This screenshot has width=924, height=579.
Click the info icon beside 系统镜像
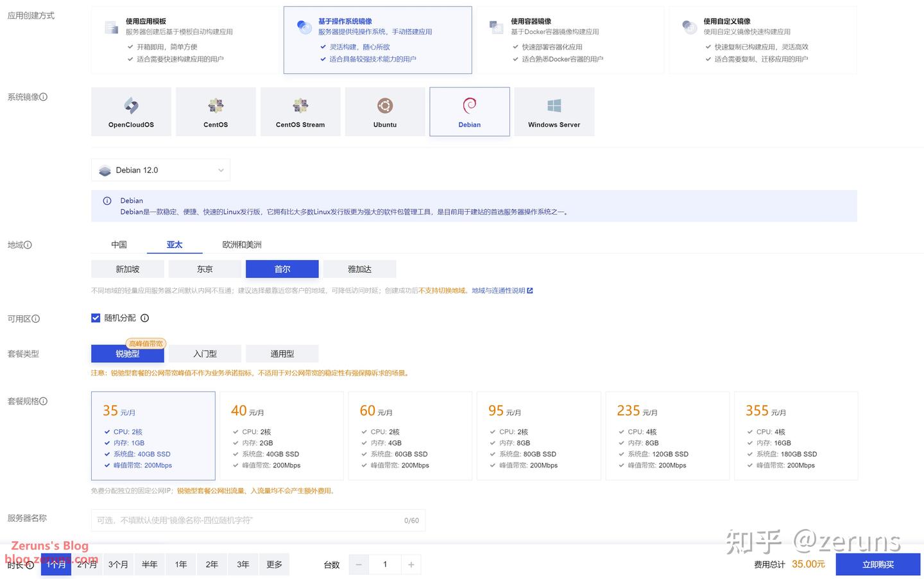click(42, 97)
